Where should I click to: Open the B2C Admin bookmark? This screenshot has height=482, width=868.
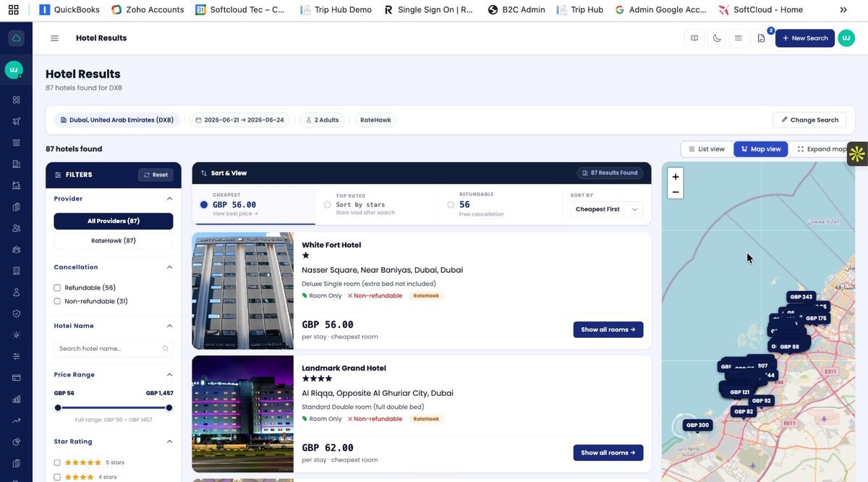516,10
